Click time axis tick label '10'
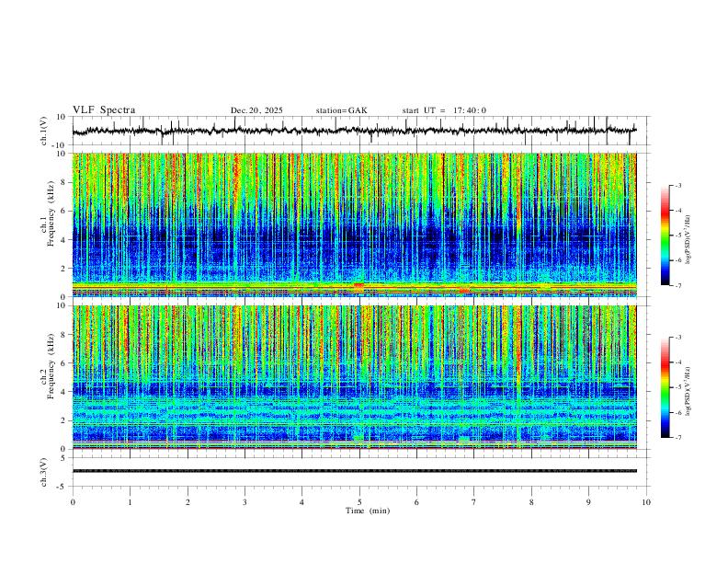This screenshot has height=563, width=728. click(x=646, y=502)
